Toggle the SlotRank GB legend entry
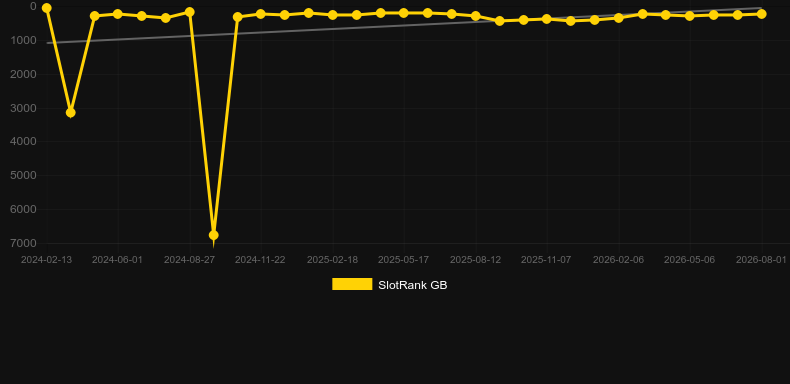 (x=389, y=285)
